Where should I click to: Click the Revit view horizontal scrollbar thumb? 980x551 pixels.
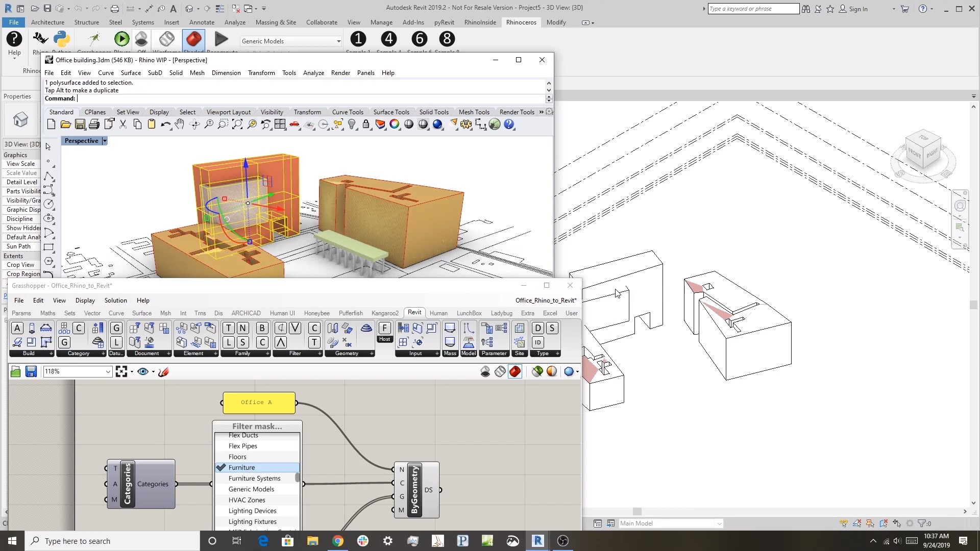pyautogui.click(x=637, y=512)
